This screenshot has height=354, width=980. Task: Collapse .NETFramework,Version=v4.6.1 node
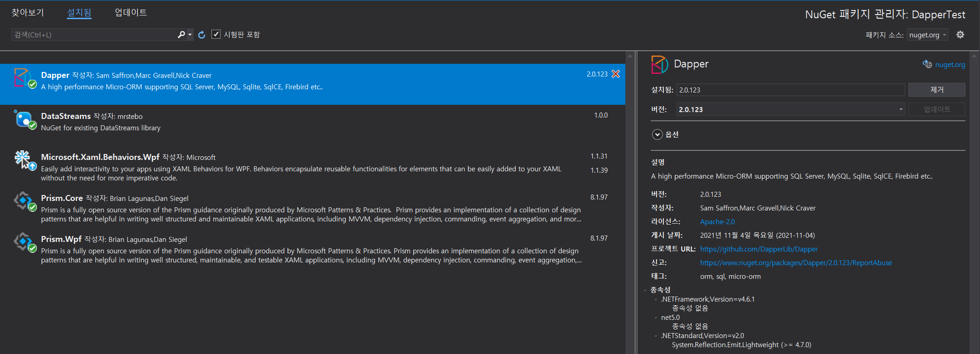[x=656, y=299]
